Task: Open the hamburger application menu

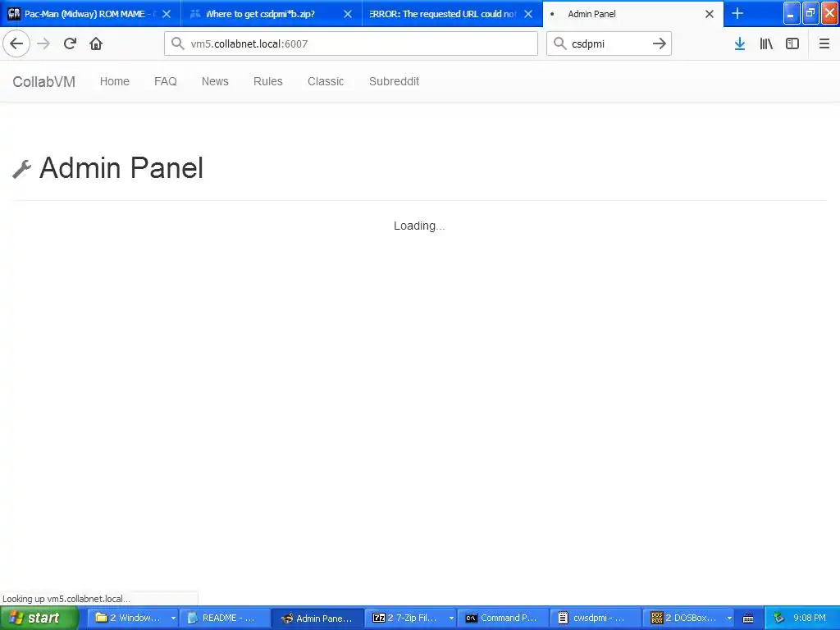Action: 824,43
